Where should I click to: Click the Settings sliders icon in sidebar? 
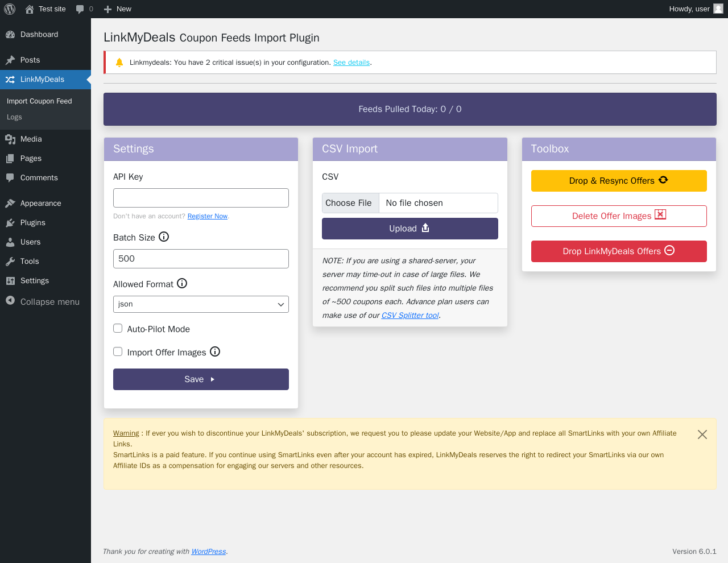(x=10, y=281)
